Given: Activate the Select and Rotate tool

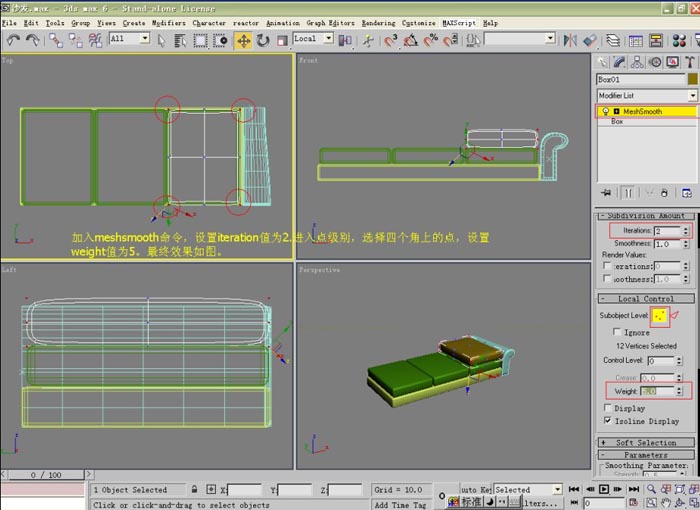Looking at the screenshot, I should point(263,41).
